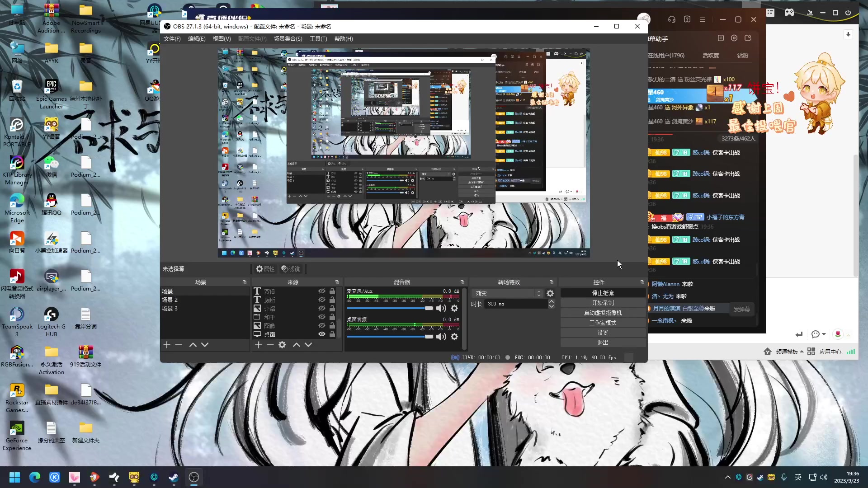Image resolution: width=868 pixels, height=488 pixels.
Task: Click the pop-out icon in the 弹幕助手 header
Action: (x=748, y=38)
